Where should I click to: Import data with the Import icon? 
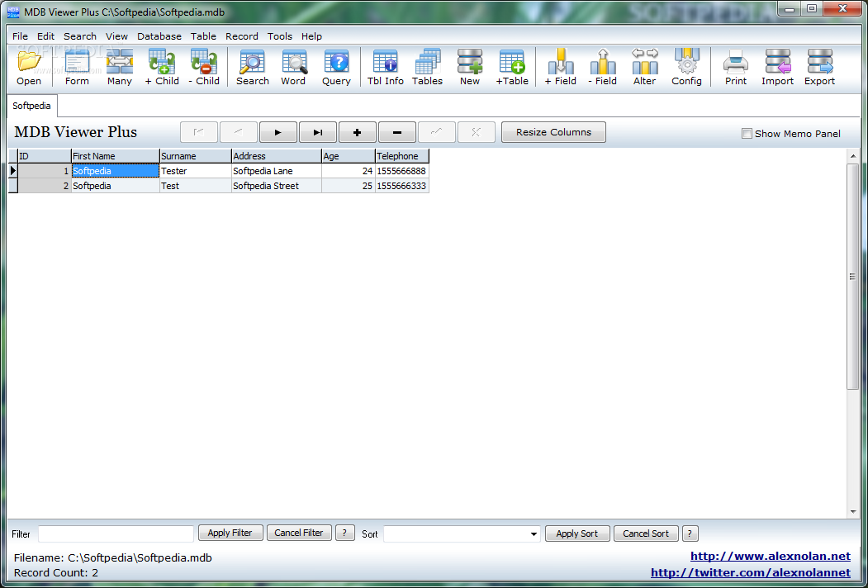click(x=777, y=67)
